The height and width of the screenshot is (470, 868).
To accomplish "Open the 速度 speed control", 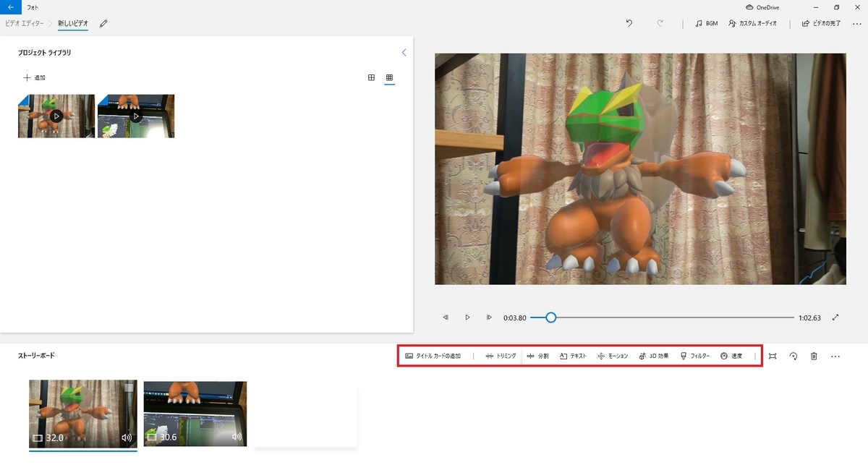I will [731, 356].
